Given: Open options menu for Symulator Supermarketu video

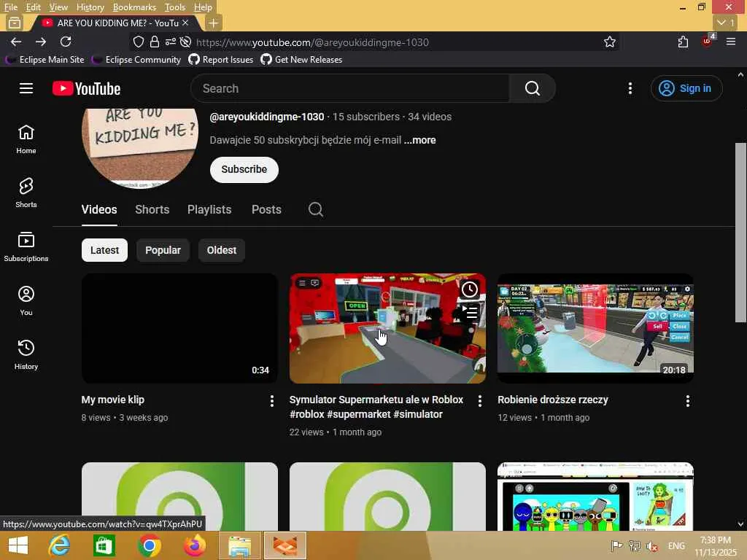Looking at the screenshot, I should tap(480, 401).
